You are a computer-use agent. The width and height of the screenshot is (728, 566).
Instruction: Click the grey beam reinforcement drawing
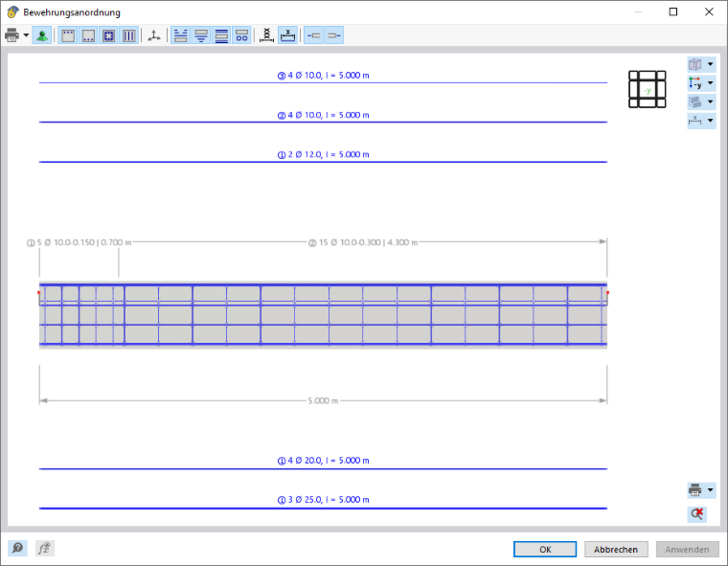click(x=323, y=315)
